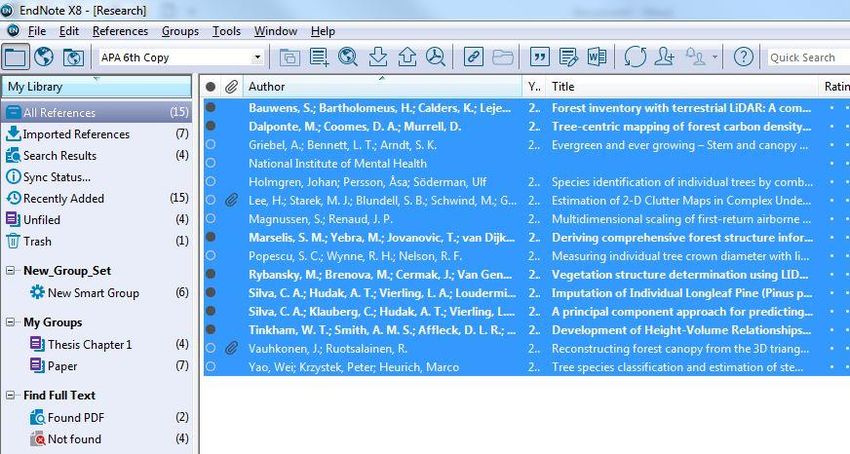
Task: Open EndNote Help question-mark icon
Action: [x=743, y=56]
